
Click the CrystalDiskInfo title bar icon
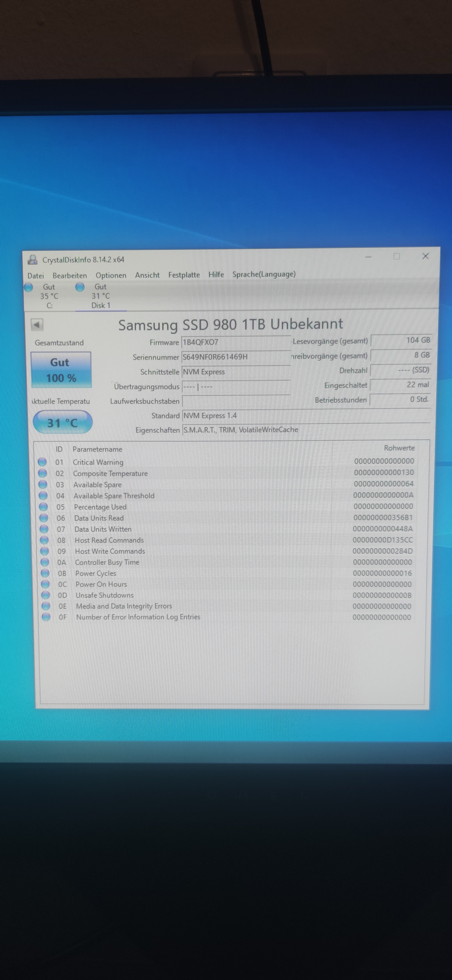point(33,260)
